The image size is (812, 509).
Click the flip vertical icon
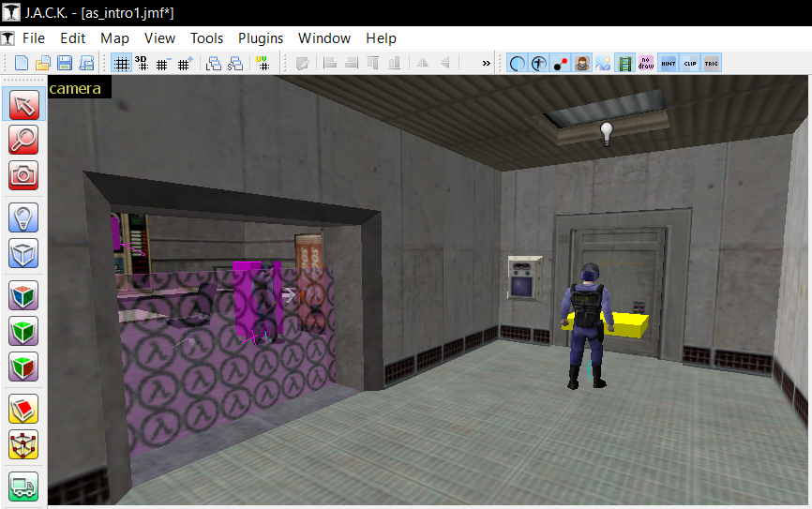tap(444, 63)
